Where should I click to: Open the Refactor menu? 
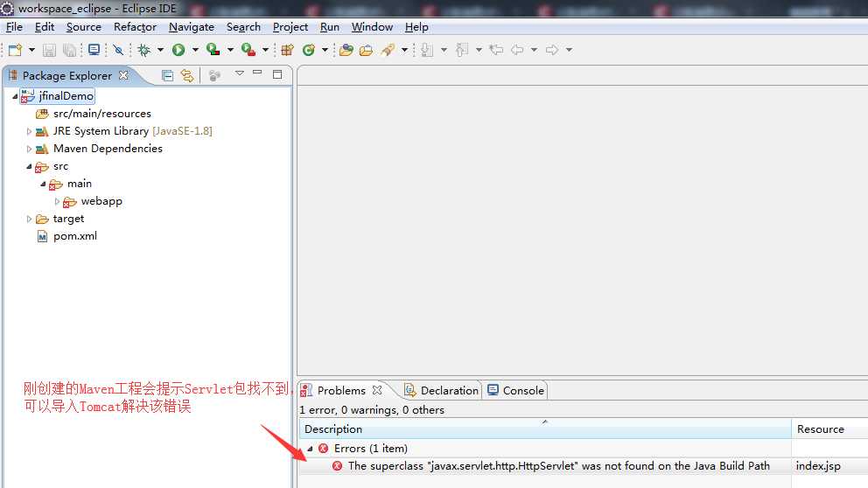click(x=135, y=26)
